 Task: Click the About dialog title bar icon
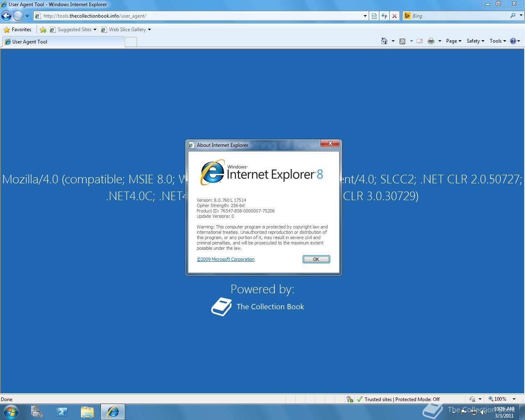pyautogui.click(x=191, y=145)
